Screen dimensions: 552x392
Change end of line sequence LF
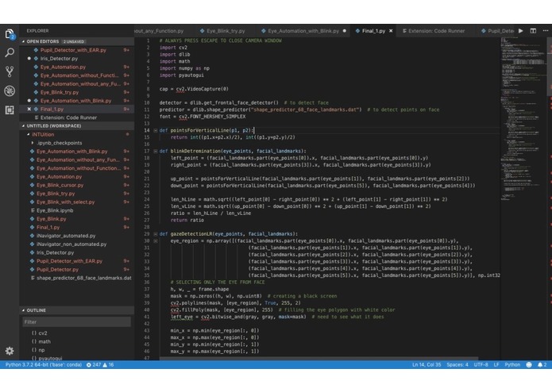pyautogui.click(x=496, y=365)
